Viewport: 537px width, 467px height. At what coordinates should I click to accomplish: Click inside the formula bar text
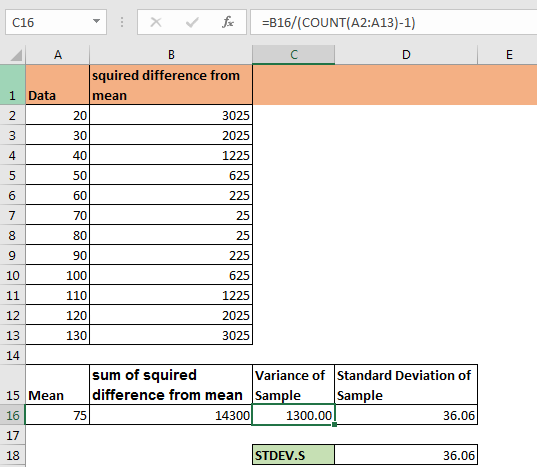pyautogui.click(x=394, y=22)
